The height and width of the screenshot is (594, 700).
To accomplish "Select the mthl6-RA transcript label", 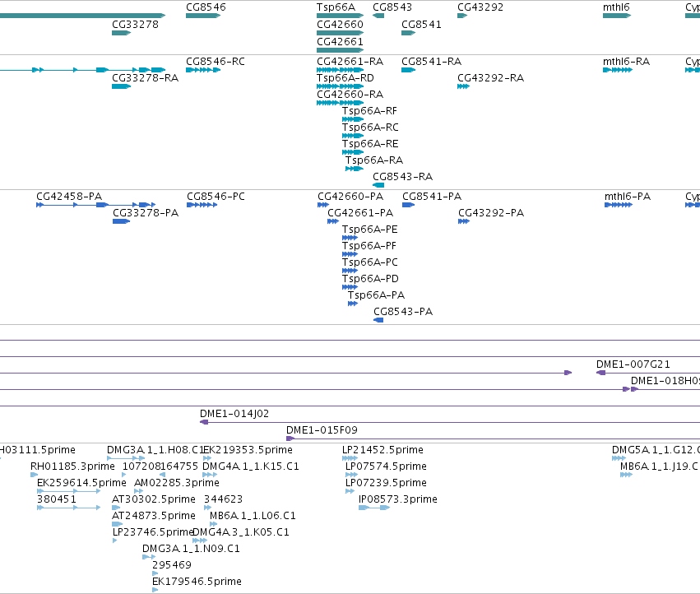I will 626,61.
